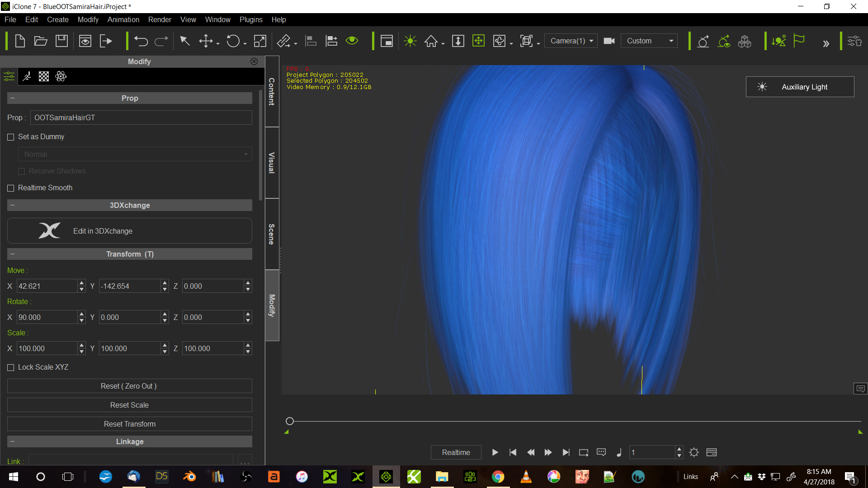Click the Redo arrow in the toolbar
The height and width of the screenshot is (488, 868).
point(161,41)
